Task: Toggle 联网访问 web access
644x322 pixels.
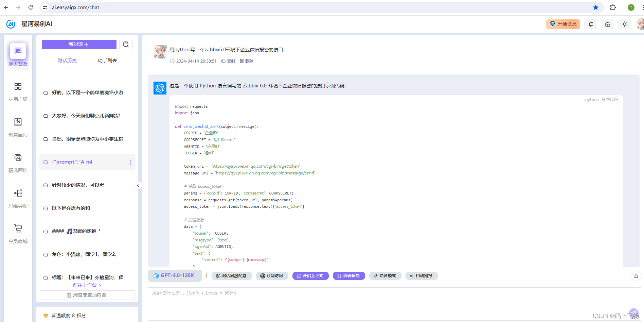Action: tap(272, 276)
